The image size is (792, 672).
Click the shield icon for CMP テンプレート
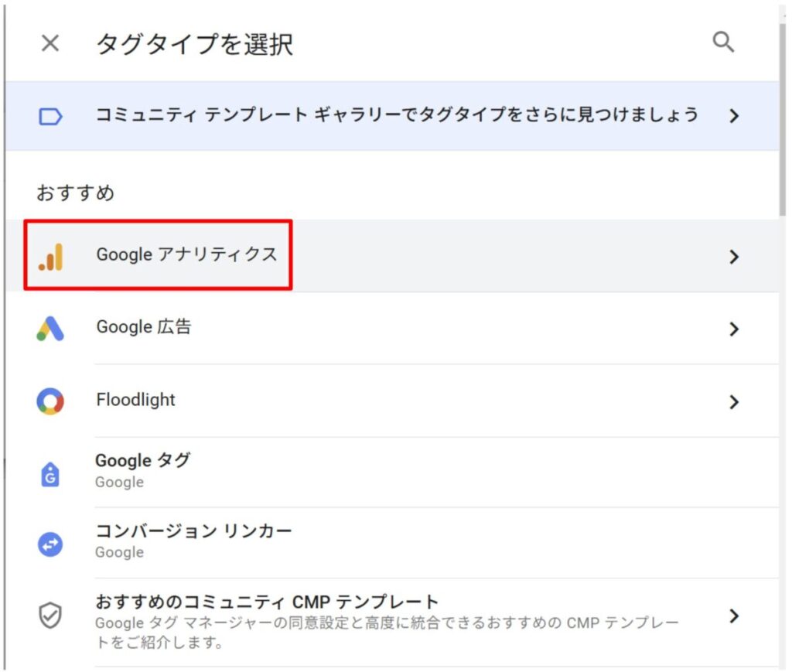(50, 616)
